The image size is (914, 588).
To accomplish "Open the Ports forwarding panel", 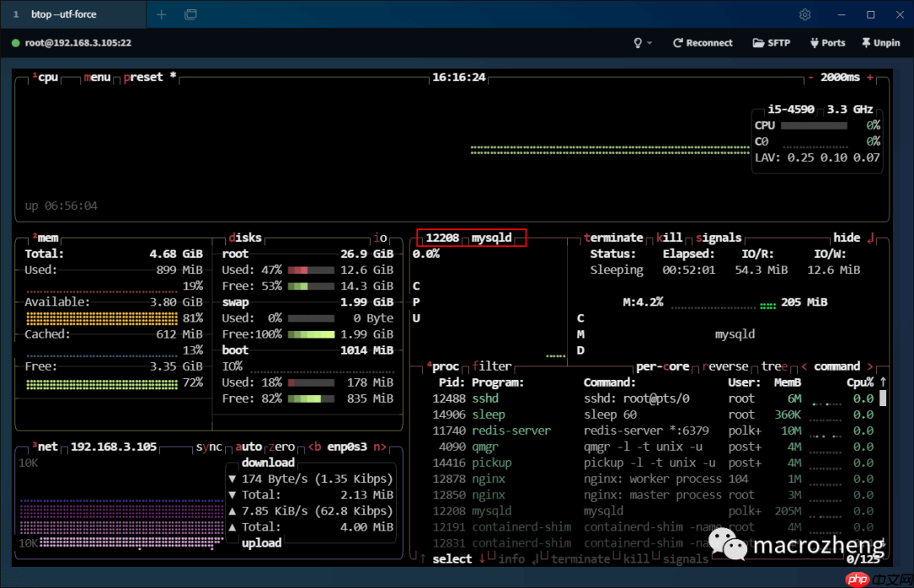I will point(827,42).
